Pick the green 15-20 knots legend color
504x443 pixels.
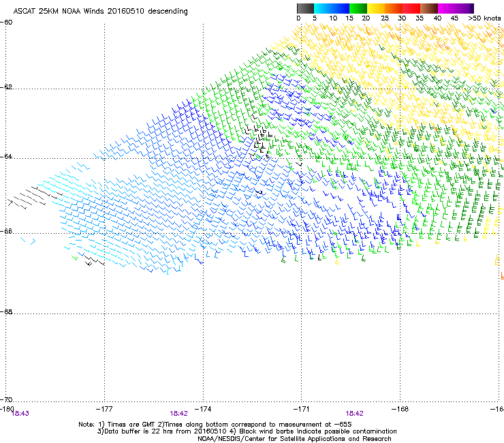coord(358,8)
